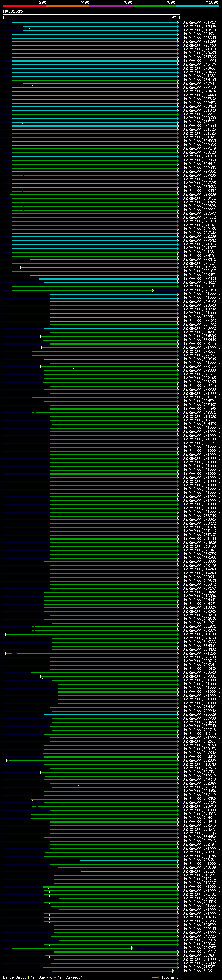Image resolution: width=222 pixels, height=980 pixels.
Task: Open the UniRef100_B7P5C4 entry
Action: click(199, 317)
